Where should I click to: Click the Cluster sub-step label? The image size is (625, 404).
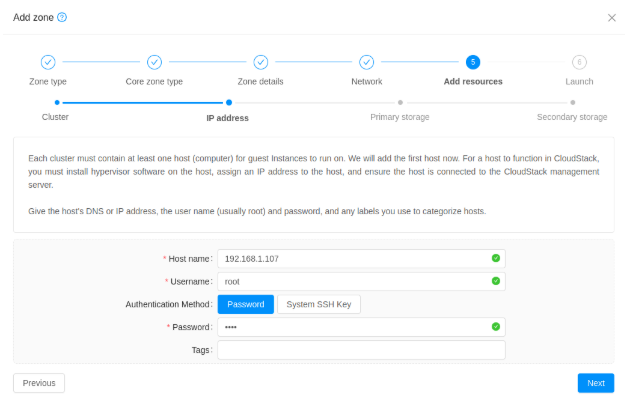pyautogui.click(x=55, y=117)
